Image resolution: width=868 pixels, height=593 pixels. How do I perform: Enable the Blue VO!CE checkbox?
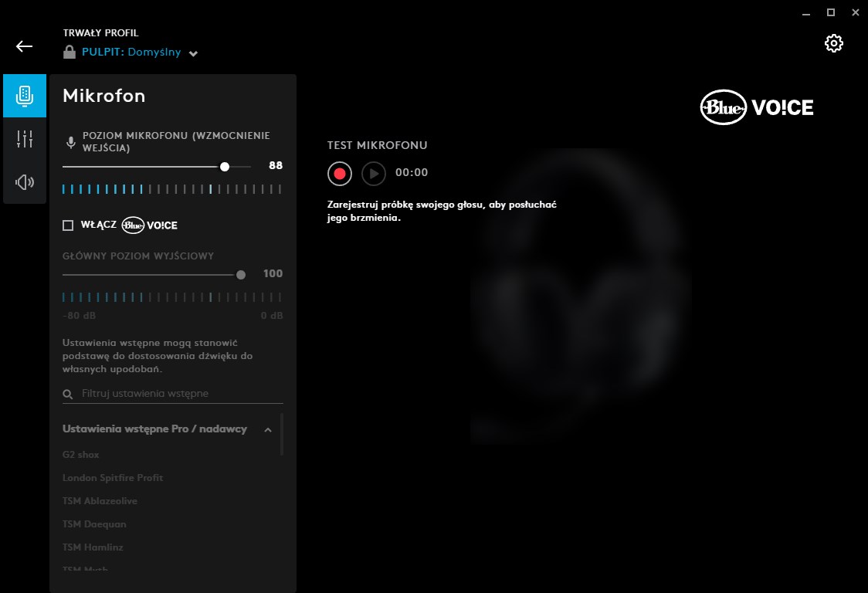coord(68,225)
